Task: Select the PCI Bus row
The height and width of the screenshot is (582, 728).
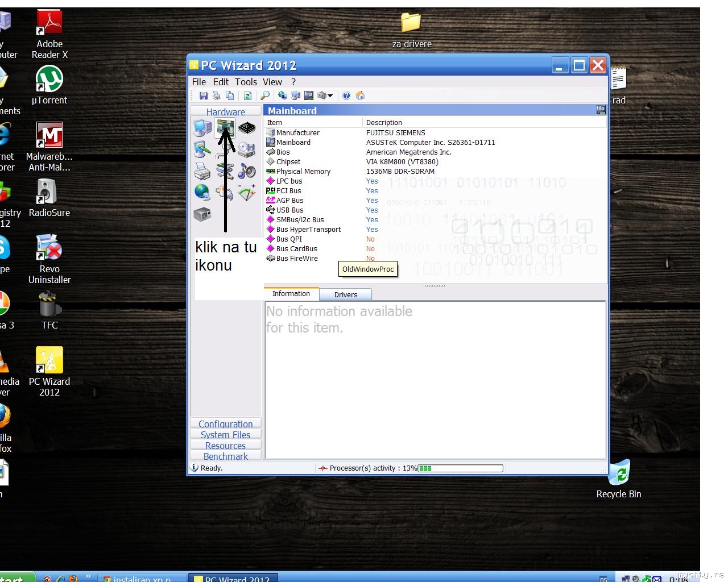Action: pos(436,191)
